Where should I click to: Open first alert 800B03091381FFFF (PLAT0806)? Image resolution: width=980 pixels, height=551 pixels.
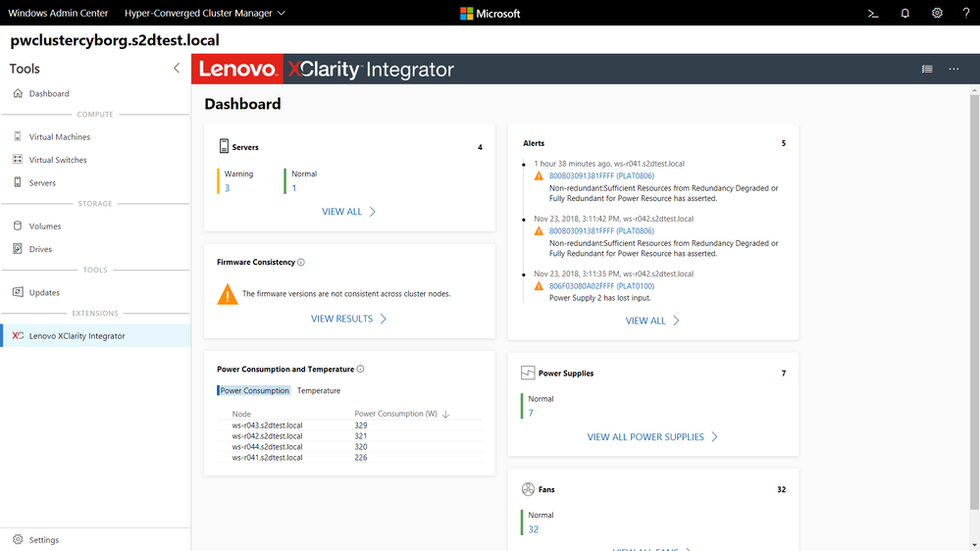pos(601,176)
